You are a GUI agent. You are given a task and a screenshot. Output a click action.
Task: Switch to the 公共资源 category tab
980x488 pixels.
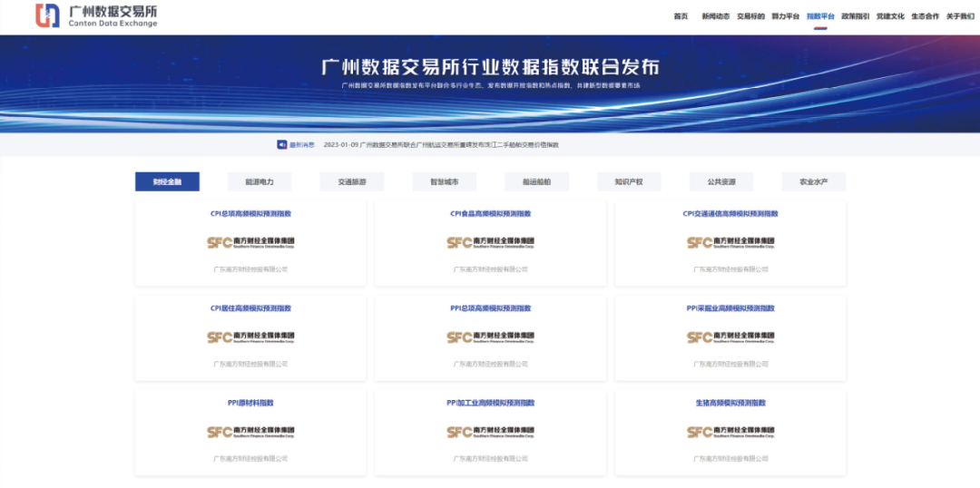click(x=721, y=181)
